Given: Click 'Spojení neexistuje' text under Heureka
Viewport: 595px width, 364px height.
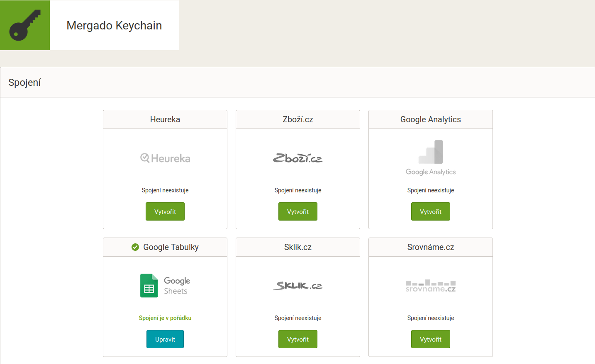Looking at the screenshot, I should click(x=165, y=190).
